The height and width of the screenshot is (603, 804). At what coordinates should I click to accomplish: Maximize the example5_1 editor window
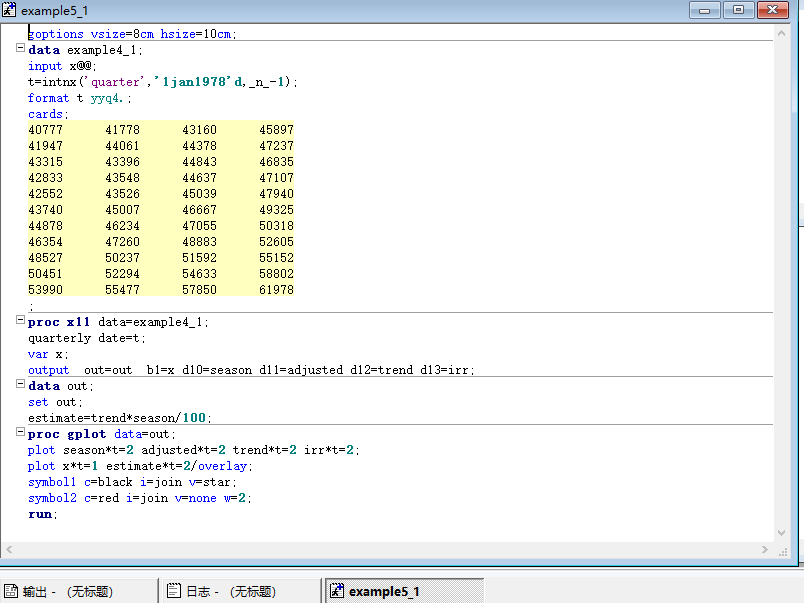tap(739, 10)
